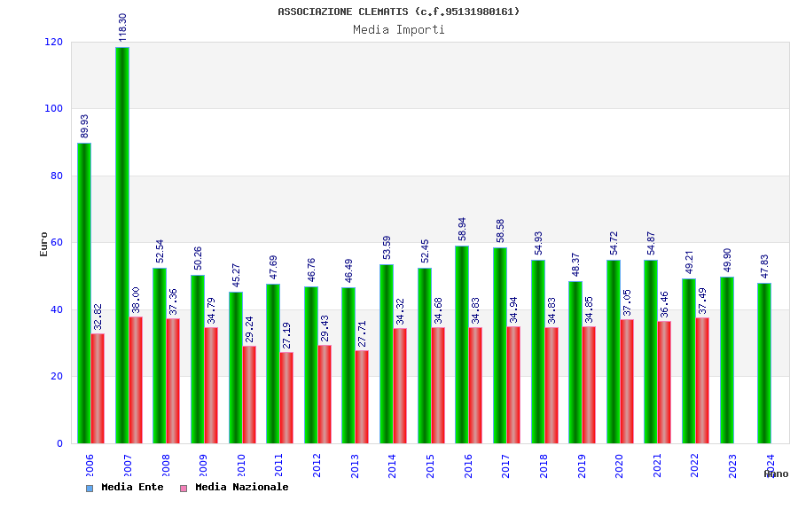Click the Euro y-axis label

pyautogui.click(x=43, y=245)
